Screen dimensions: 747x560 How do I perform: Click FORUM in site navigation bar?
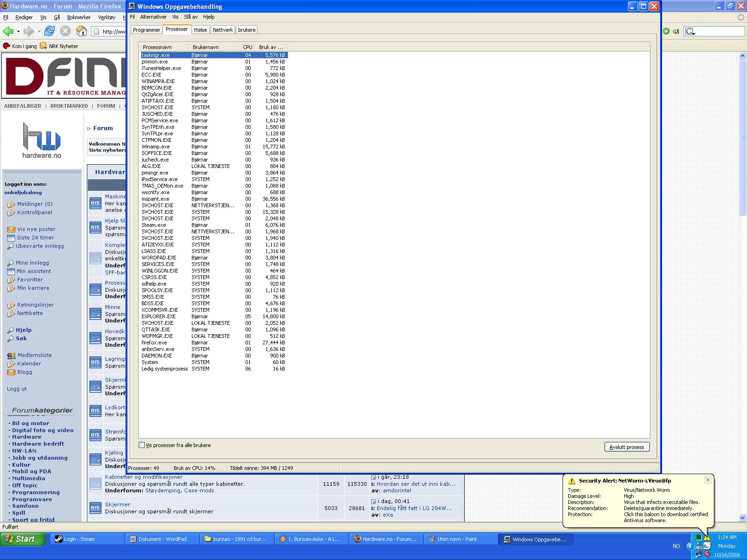pos(106,106)
